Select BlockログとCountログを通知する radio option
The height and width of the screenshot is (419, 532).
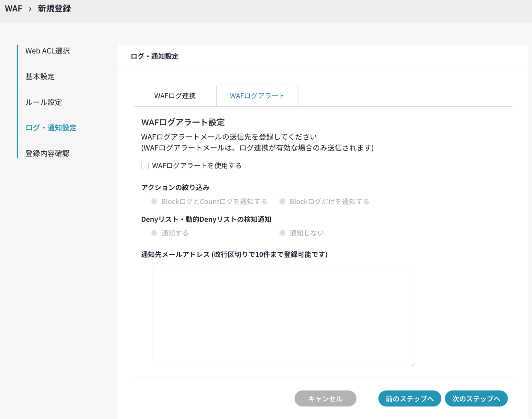coord(154,201)
